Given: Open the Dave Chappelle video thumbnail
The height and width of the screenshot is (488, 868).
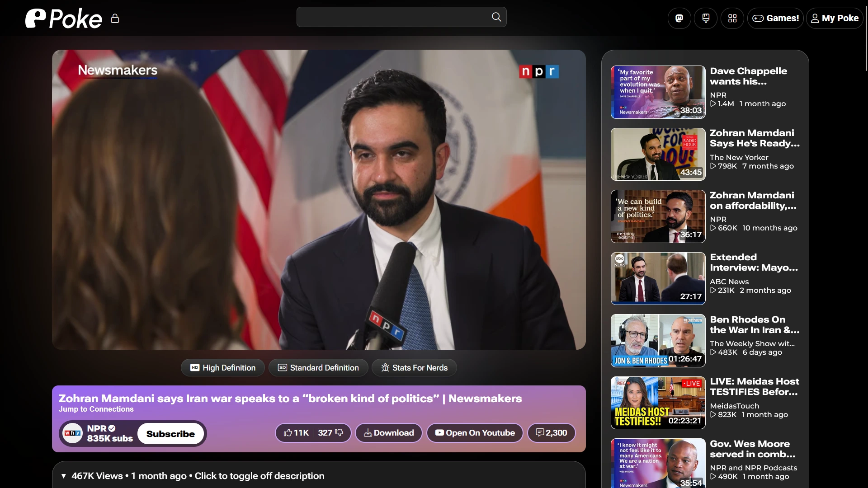Looking at the screenshot, I should pos(658,92).
